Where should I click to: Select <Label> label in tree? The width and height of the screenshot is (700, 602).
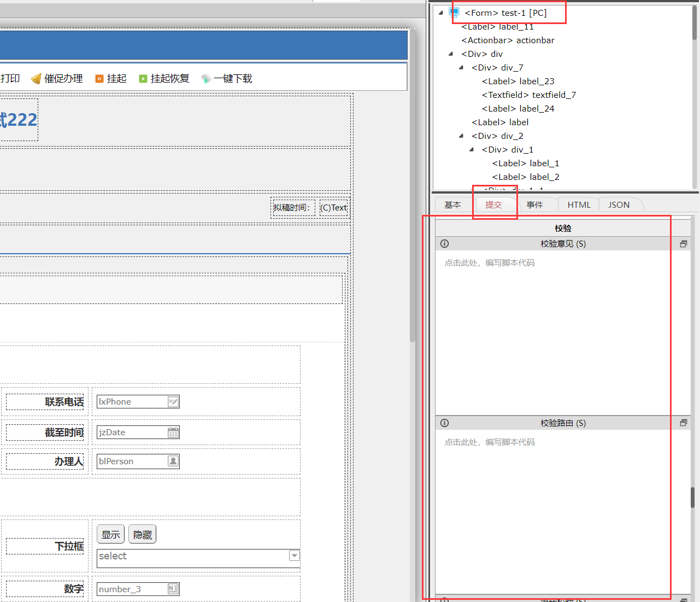pyautogui.click(x=500, y=122)
